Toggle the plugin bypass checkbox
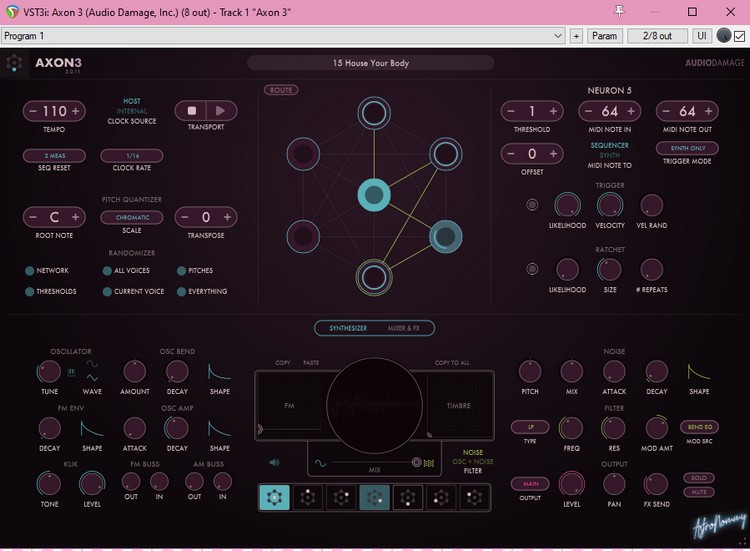The height and width of the screenshot is (551, 750). click(x=739, y=36)
